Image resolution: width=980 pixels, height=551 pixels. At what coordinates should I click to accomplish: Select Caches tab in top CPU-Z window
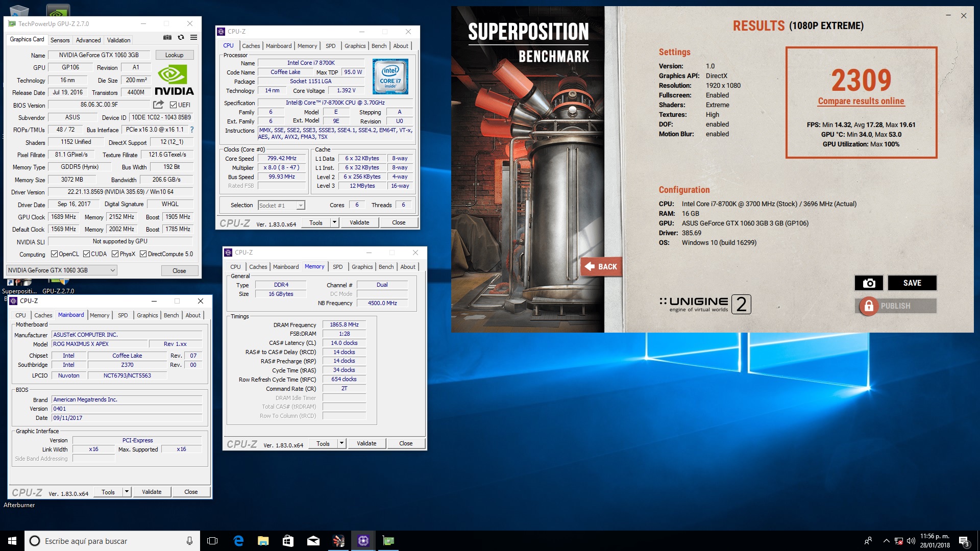(x=251, y=46)
